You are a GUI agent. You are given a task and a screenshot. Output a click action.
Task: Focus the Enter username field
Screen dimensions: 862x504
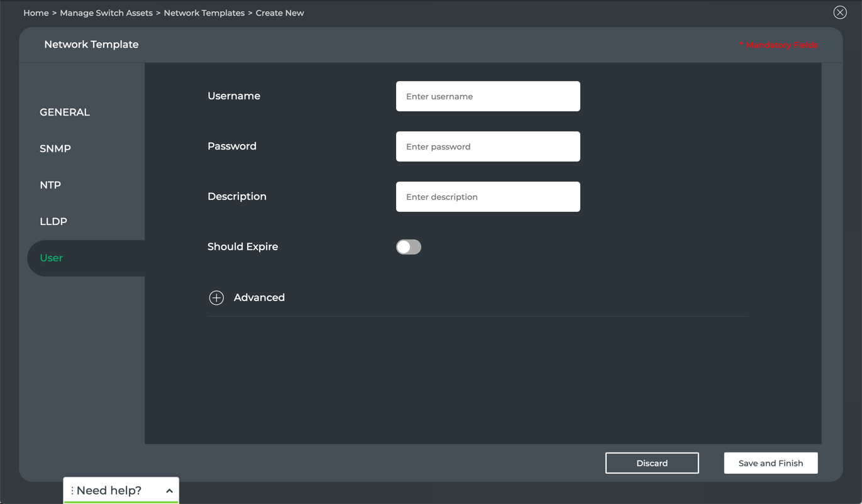click(x=488, y=96)
